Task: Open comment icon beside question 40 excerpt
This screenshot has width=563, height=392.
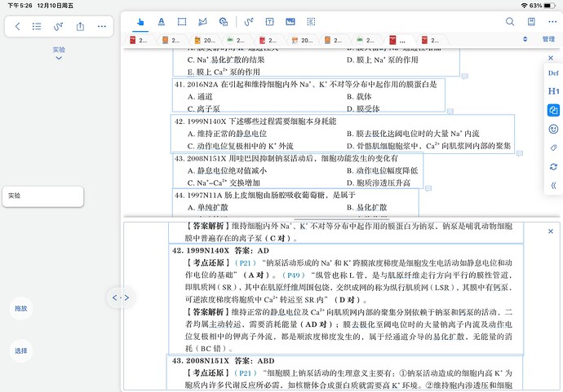Action: (x=464, y=76)
